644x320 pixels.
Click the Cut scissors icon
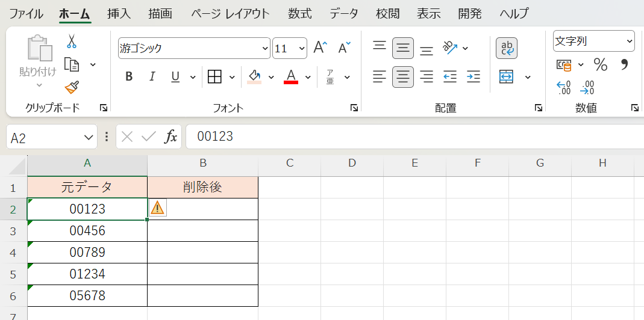[x=72, y=42]
